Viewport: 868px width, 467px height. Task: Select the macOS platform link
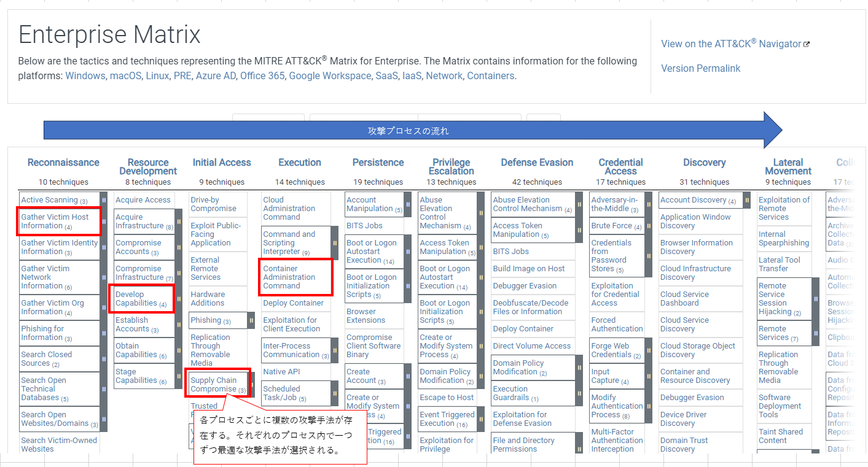coord(125,75)
